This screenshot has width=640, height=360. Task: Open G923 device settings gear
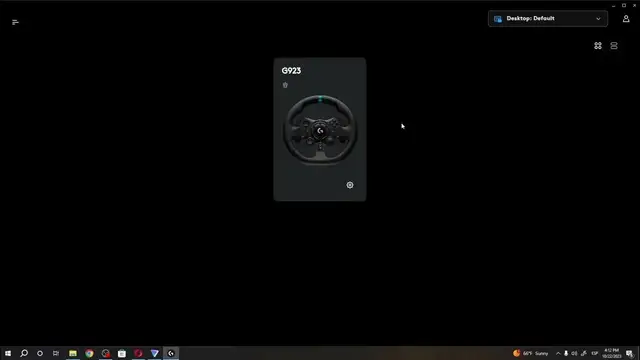350,185
